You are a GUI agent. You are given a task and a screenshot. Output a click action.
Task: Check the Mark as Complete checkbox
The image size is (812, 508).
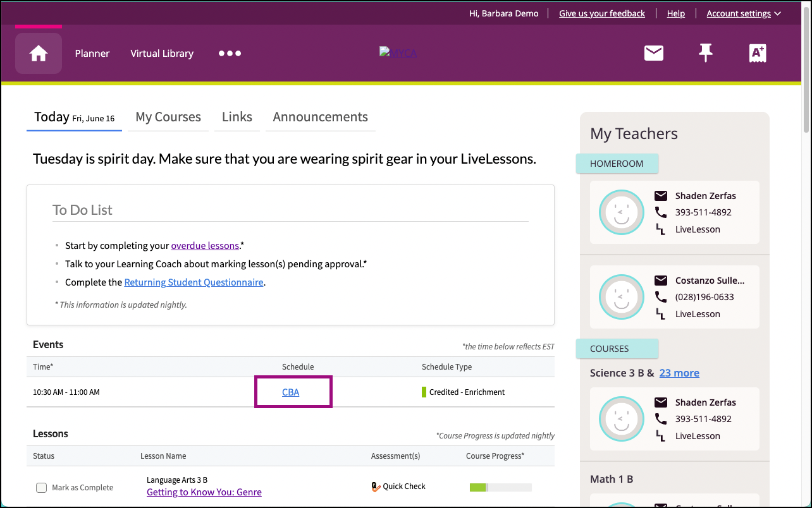pos(42,488)
